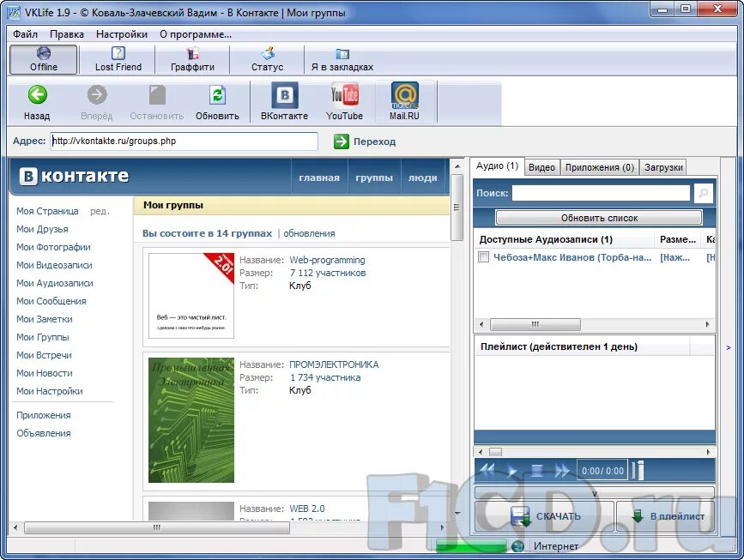This screenshot has height=560, width=744.
Task: Click the обновления link
Action: pyautogui.click(x=309, y=233)
